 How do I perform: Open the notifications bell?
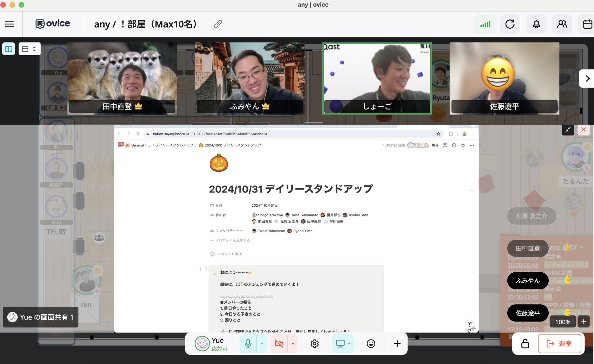536,24
